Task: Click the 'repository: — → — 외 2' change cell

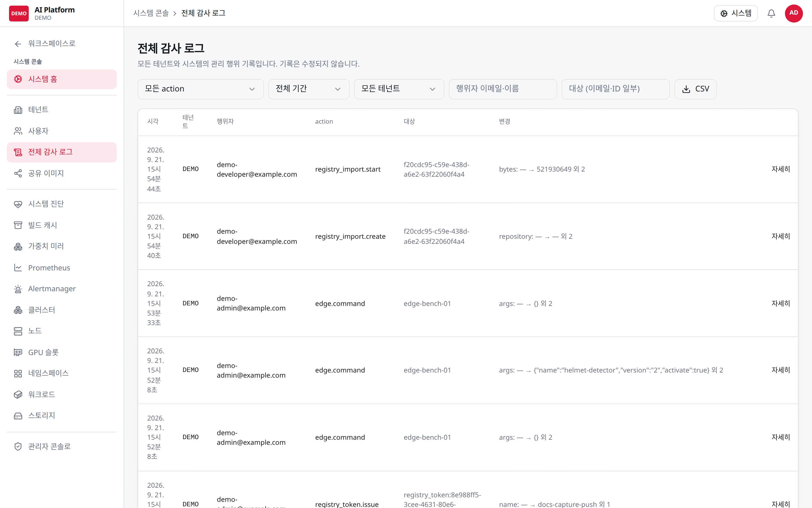Action: click(535, 236)
